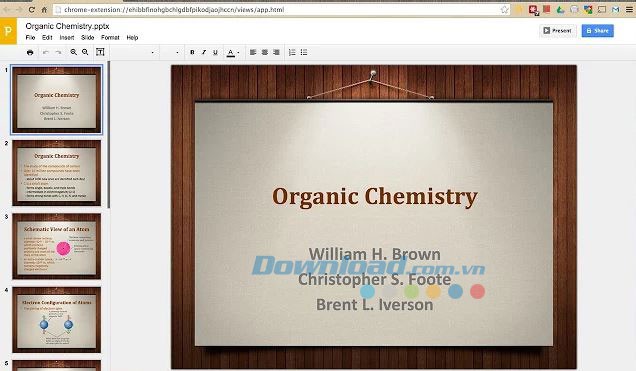Zoom out using the minus magnifier icon
This screenshot has height=371, width=636.
pos(85,52)
